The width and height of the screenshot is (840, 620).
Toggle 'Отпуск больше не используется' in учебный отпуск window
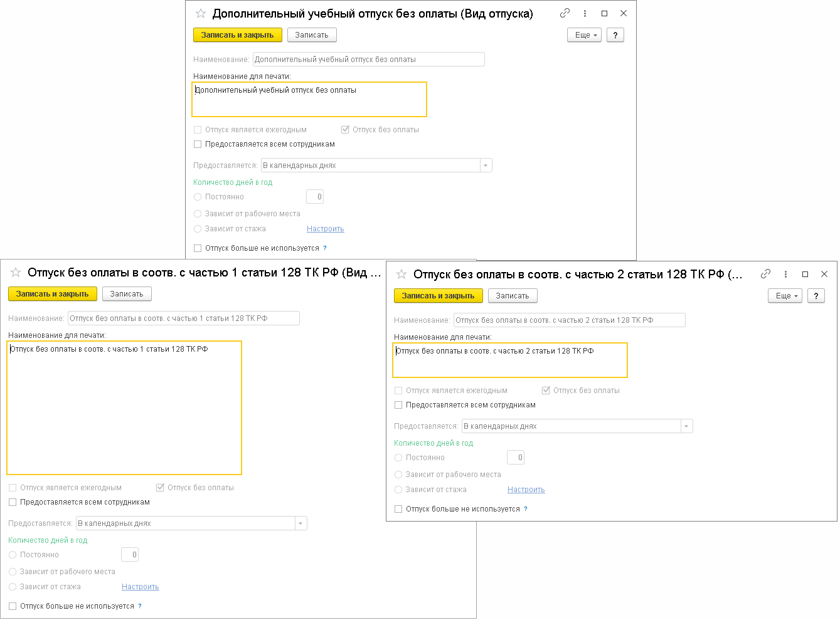(198, 248)
